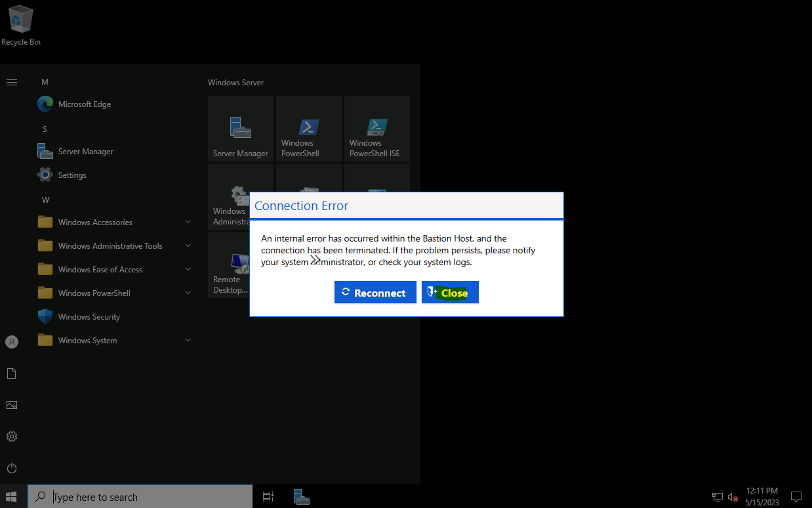Open Windows Security from the app list

tap(115, 316)
